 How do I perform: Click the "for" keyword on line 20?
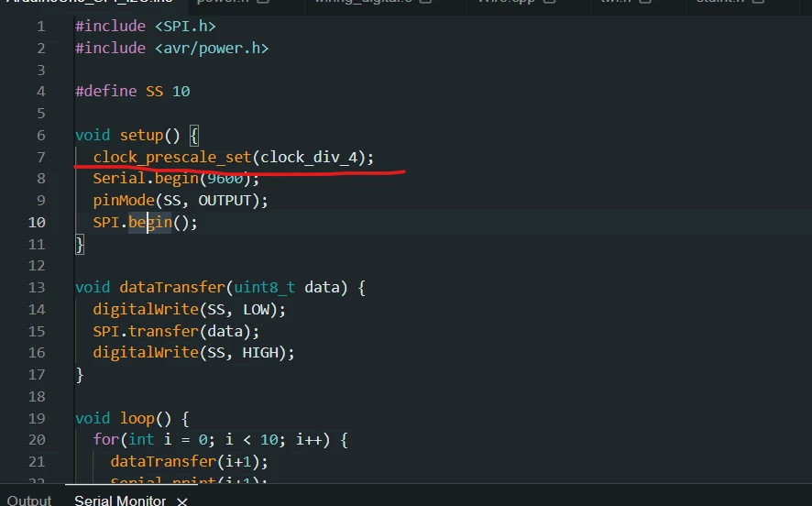point(106,440)
